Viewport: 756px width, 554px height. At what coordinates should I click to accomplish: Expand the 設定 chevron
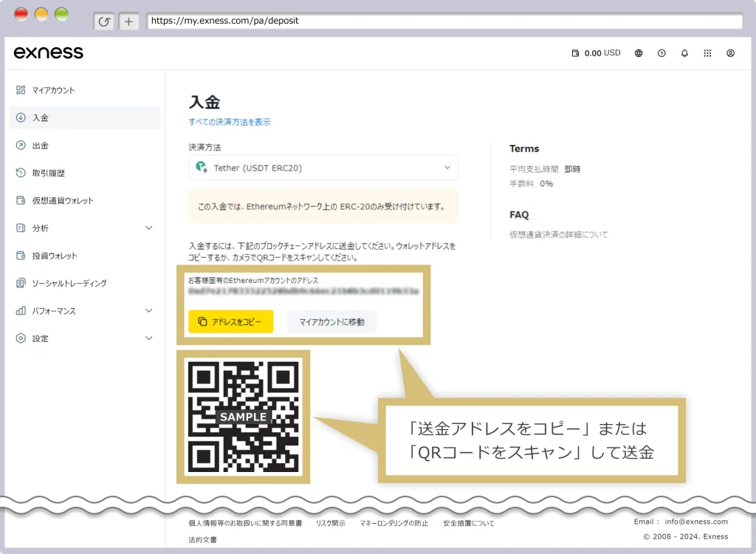tap(149, 338)
